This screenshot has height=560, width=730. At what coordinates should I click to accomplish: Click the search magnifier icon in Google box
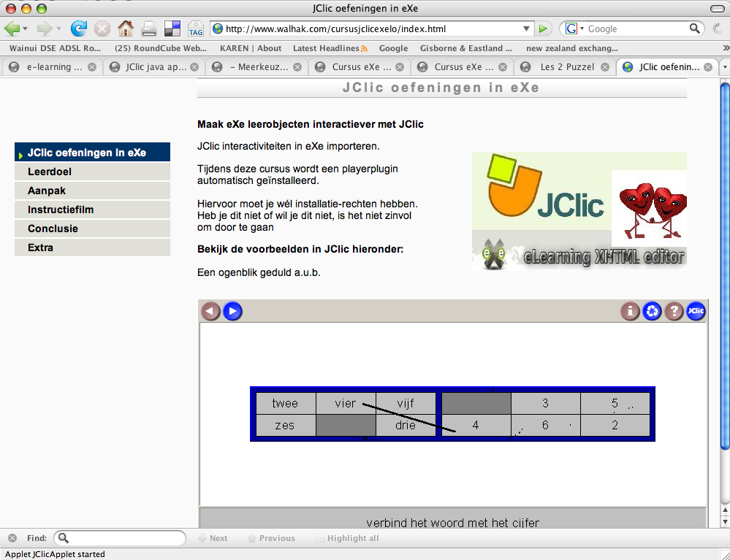694,28
